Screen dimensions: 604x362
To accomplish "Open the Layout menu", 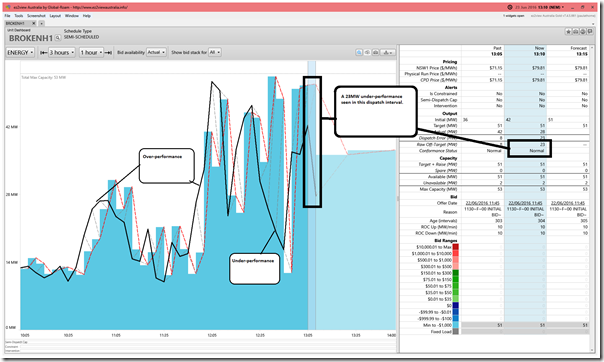I will [x=55, y=16].
